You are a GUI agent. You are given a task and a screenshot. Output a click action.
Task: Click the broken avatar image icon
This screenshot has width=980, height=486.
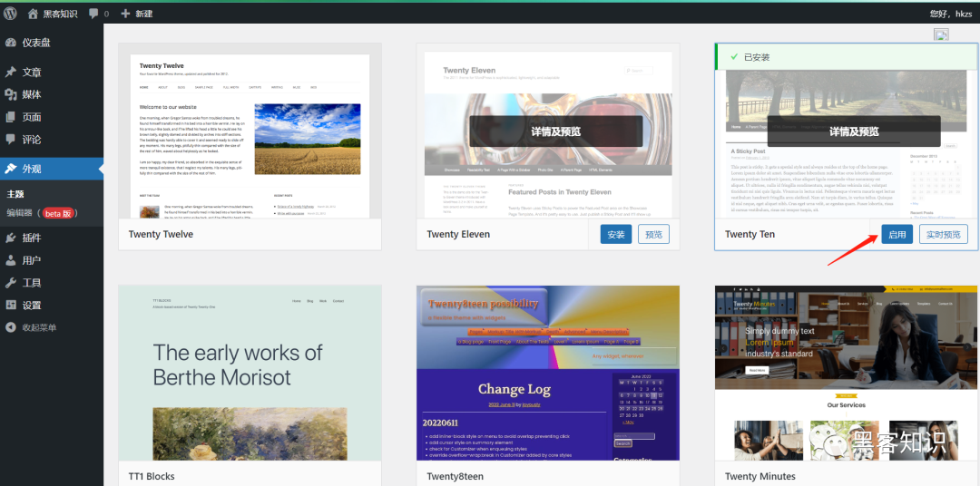point(941,35)
